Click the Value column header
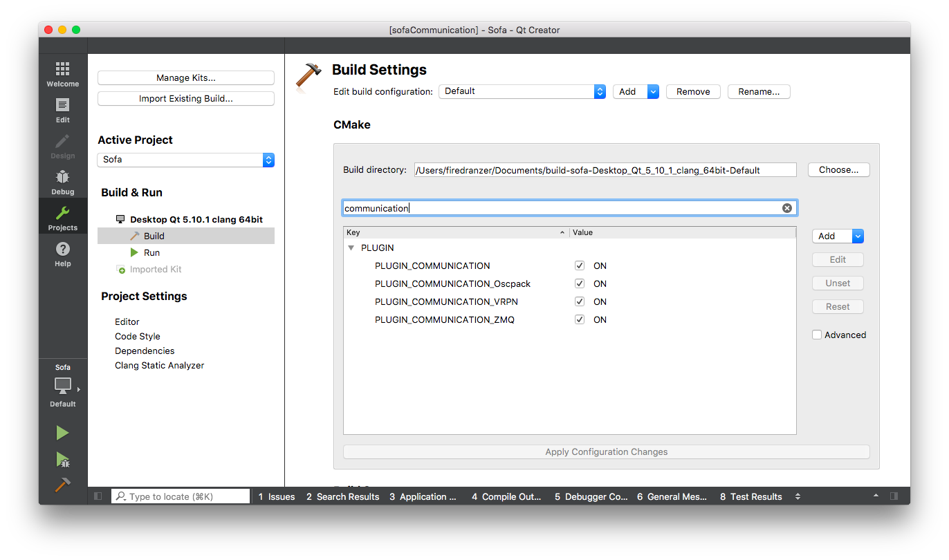The width and height of the screenshot is (949, 560). pos(683,232)
